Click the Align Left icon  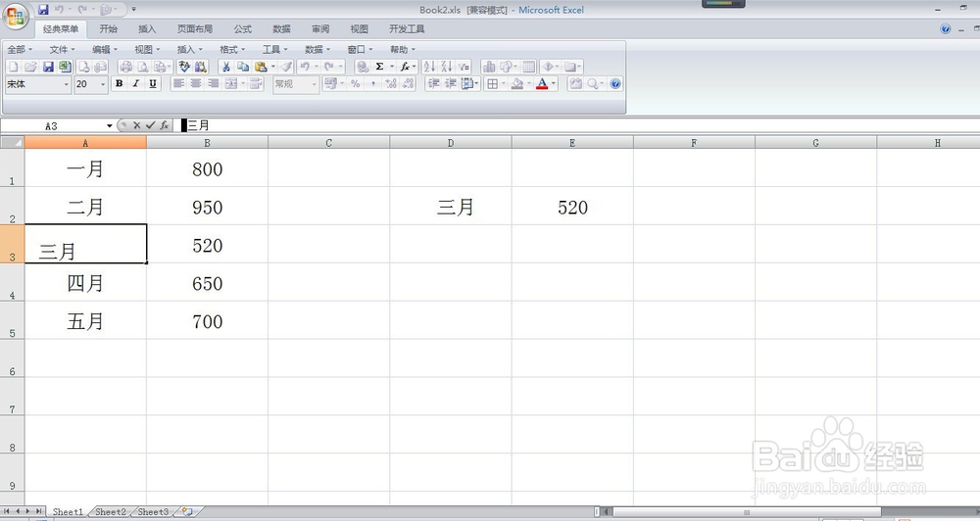tap(178, 83)
